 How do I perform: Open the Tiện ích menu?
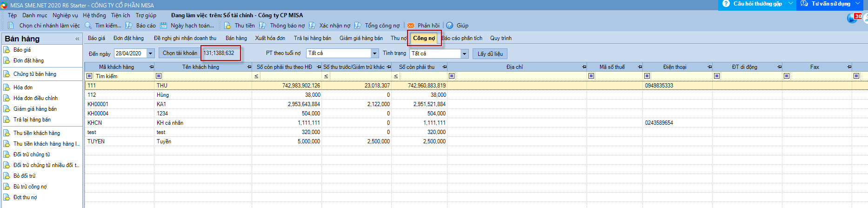tap(120, 15)
